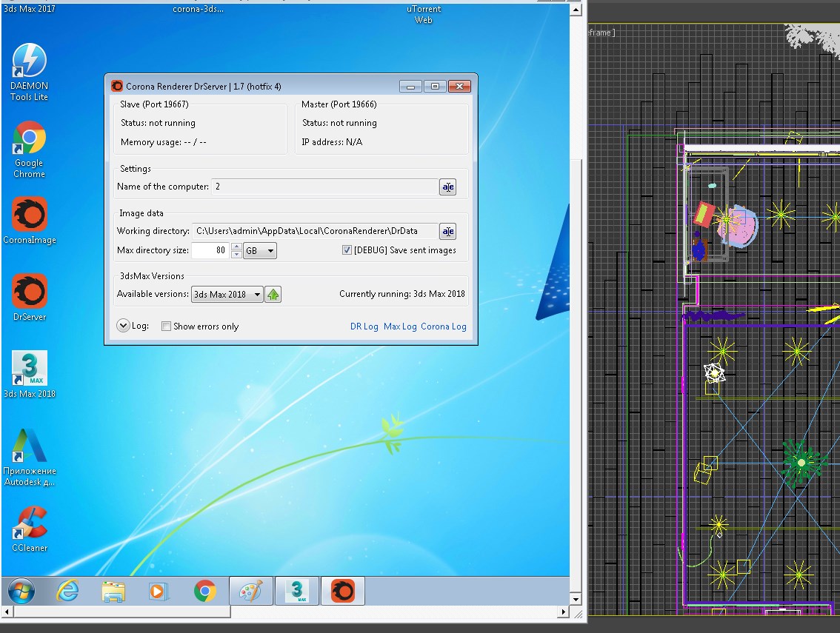Image resolution: width=840 pixels, height=633 pixels.
Task: Click vertical scrollbar up arrow
Action: tap(576, 10)
